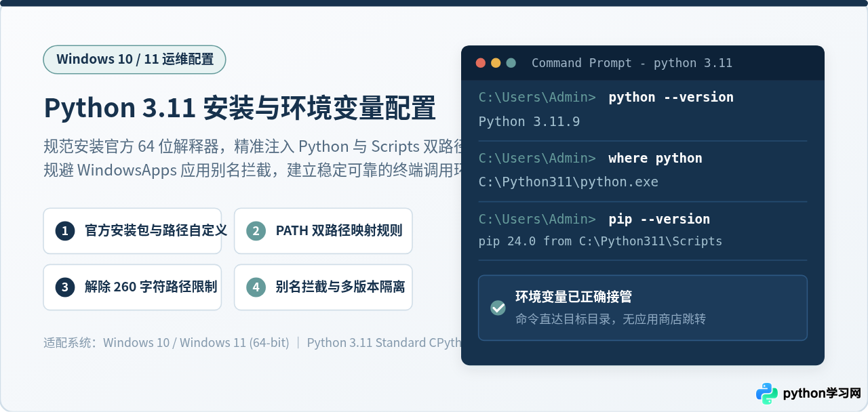Click the 命令直达目标目录，无应用商店跳转 caption

[x=610, y=318]
